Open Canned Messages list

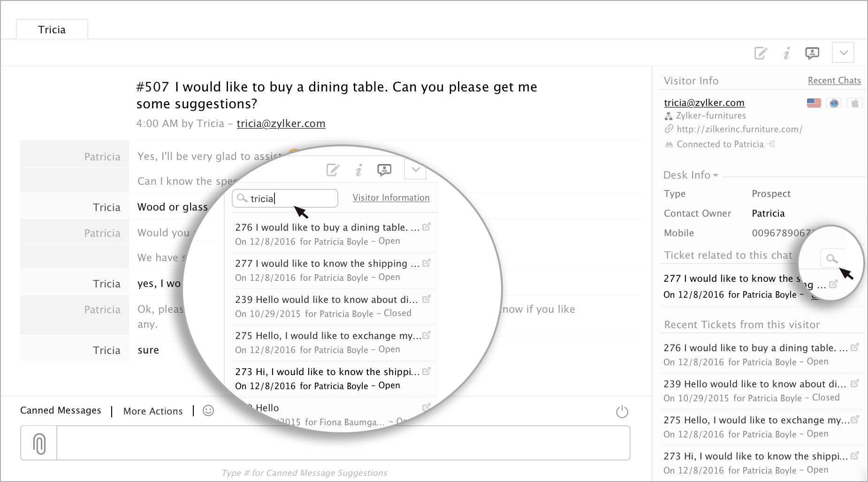(x=61, y=410)
